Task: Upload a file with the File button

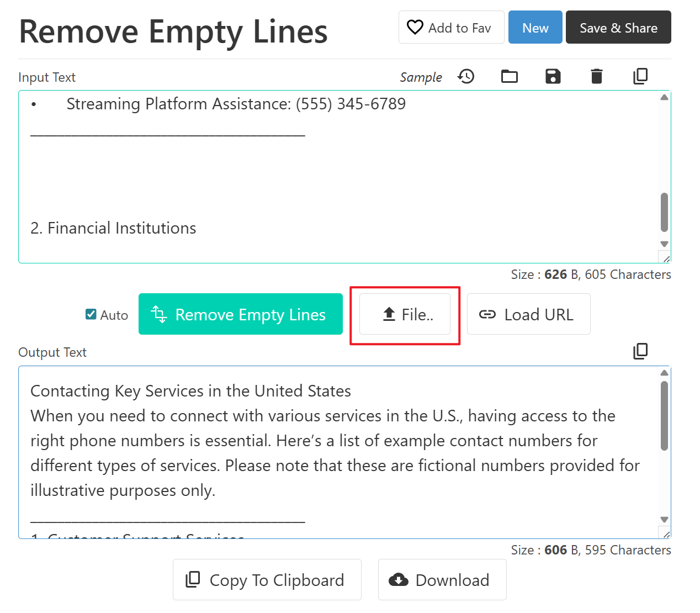Action: pos(405,314)
